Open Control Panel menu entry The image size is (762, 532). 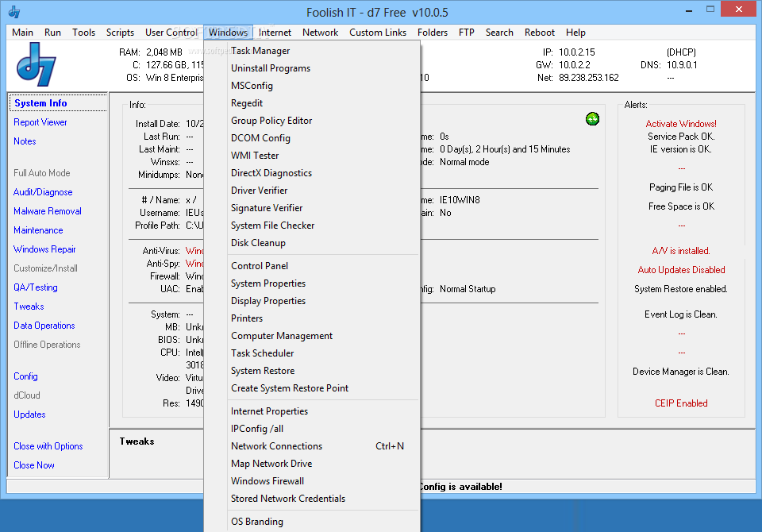tap(312, 266)
